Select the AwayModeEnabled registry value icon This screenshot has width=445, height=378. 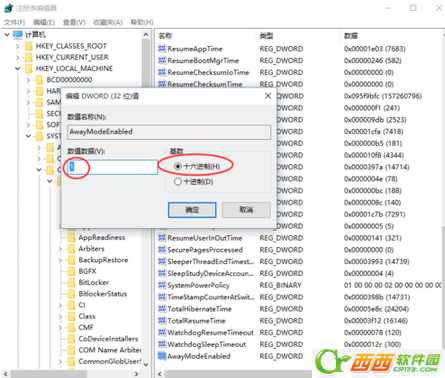162,356
